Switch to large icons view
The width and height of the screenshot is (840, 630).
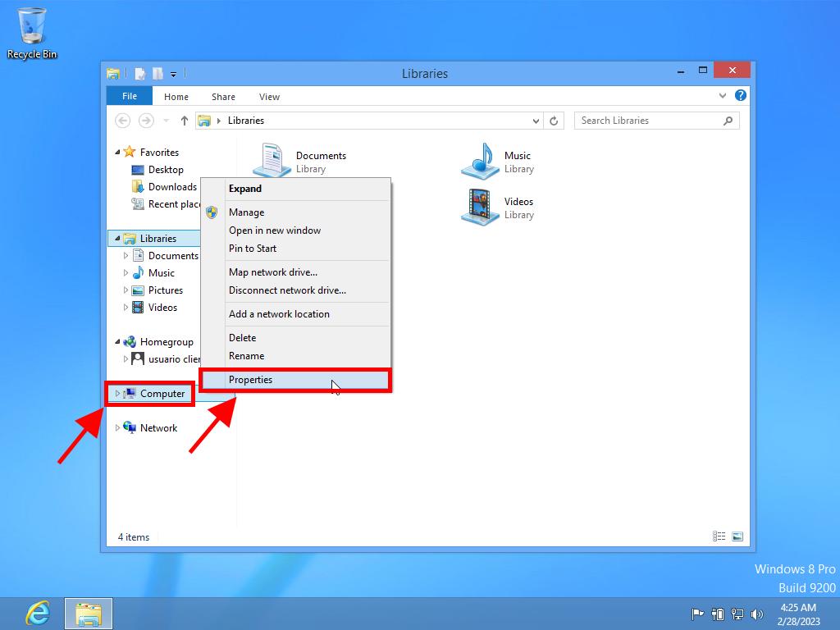point(737,536)
